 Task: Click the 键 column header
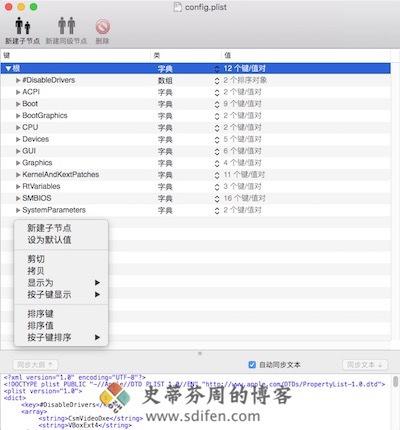[76, 55]
